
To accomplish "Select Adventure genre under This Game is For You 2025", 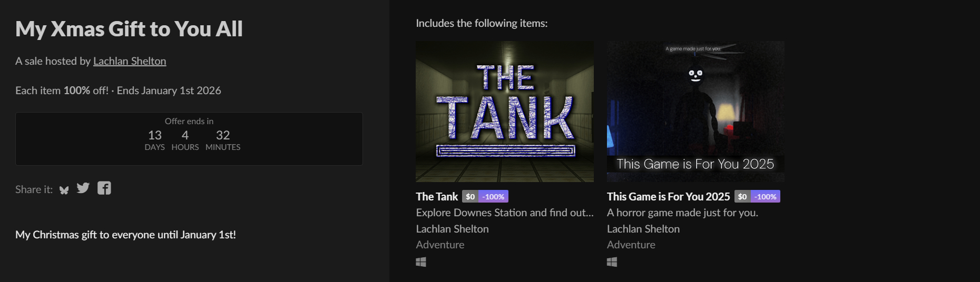I will coord(631,245).
